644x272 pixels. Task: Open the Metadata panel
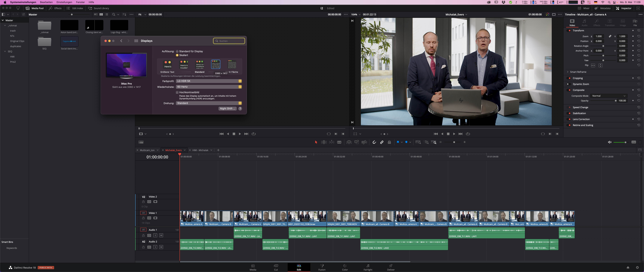tap(603, 8)
